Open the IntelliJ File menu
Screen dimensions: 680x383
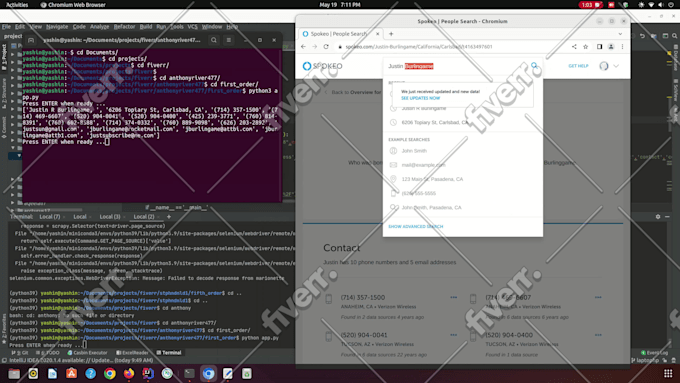(x=6, y=26)
